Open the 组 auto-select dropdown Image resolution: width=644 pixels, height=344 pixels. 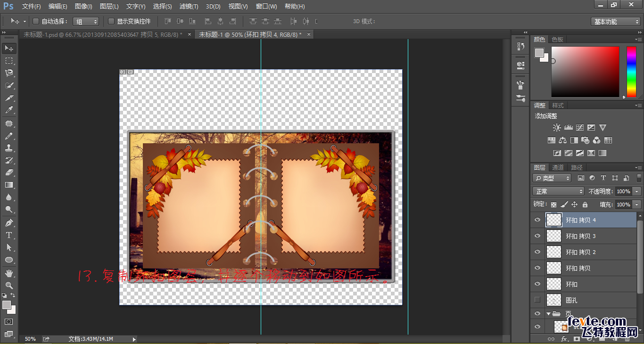[86, 22]
